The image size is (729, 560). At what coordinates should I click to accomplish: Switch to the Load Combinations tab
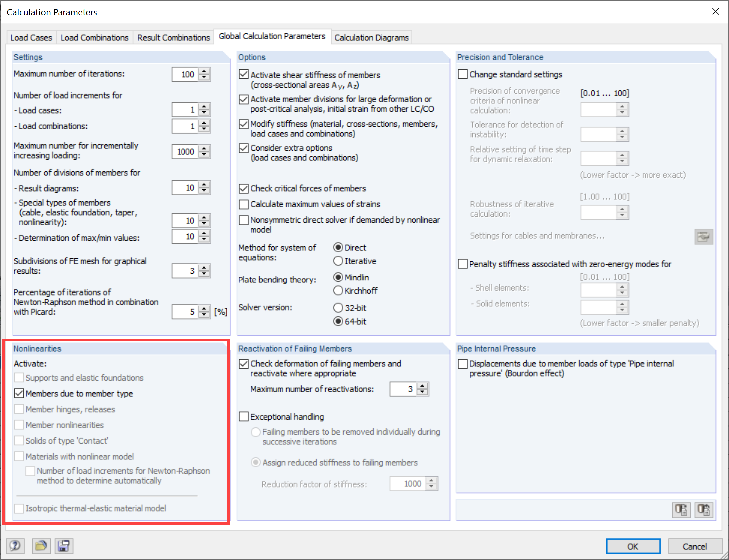pyautogui.click(x=94, y=37)
